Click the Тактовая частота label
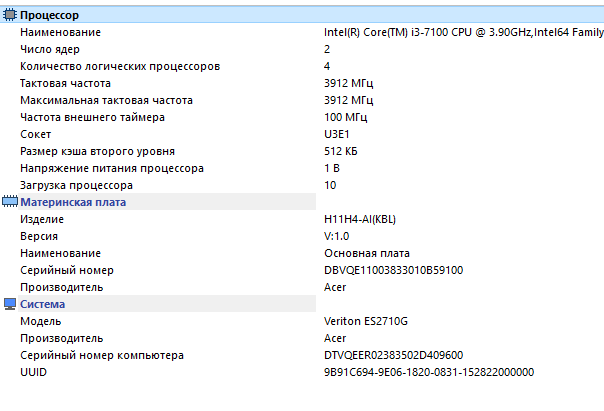 [x=65, y=83]
